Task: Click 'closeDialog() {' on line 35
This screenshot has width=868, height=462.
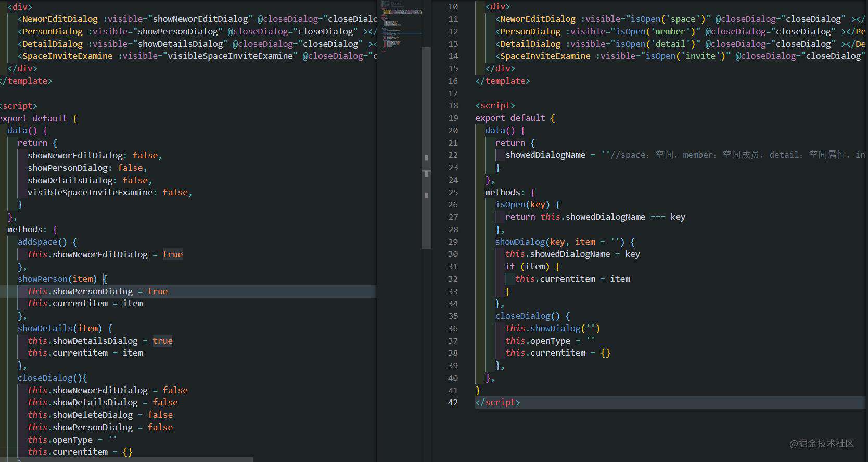Action: pos(532,316)
